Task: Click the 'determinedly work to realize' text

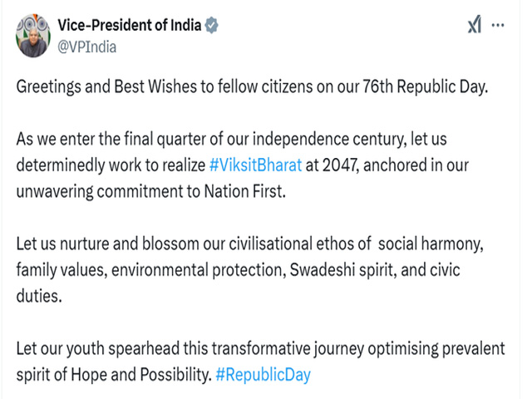Action: (111, 165)
